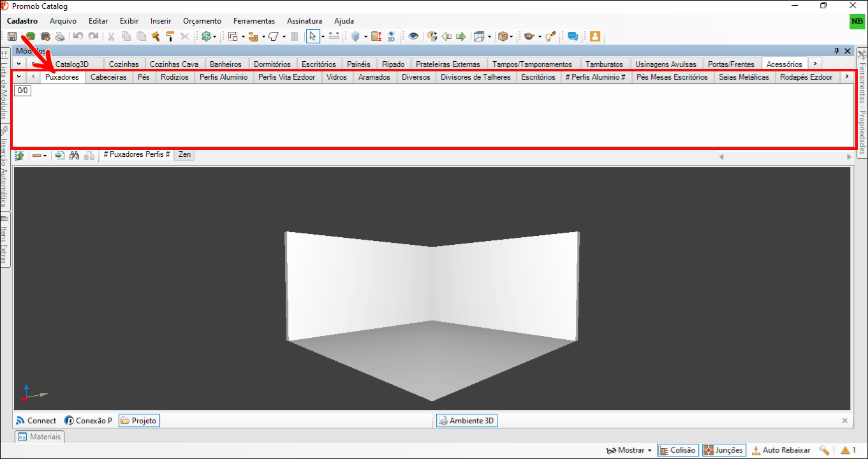Open the Arquivo menu
868x459 pixels.
tap(63, 21)
